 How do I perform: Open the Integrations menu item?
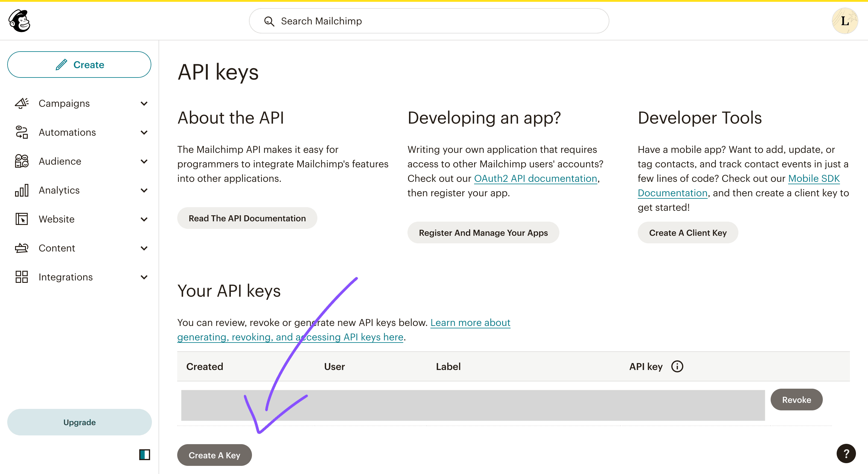66,277
